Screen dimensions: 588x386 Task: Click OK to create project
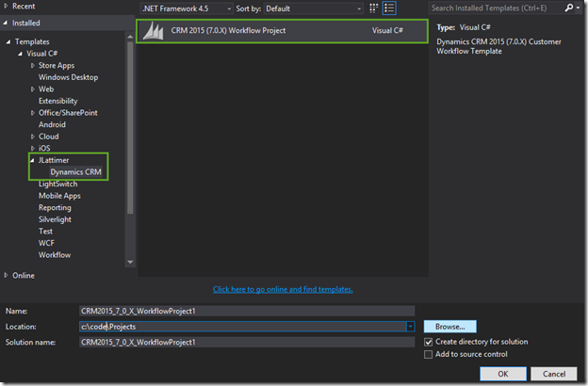[503, 374]
